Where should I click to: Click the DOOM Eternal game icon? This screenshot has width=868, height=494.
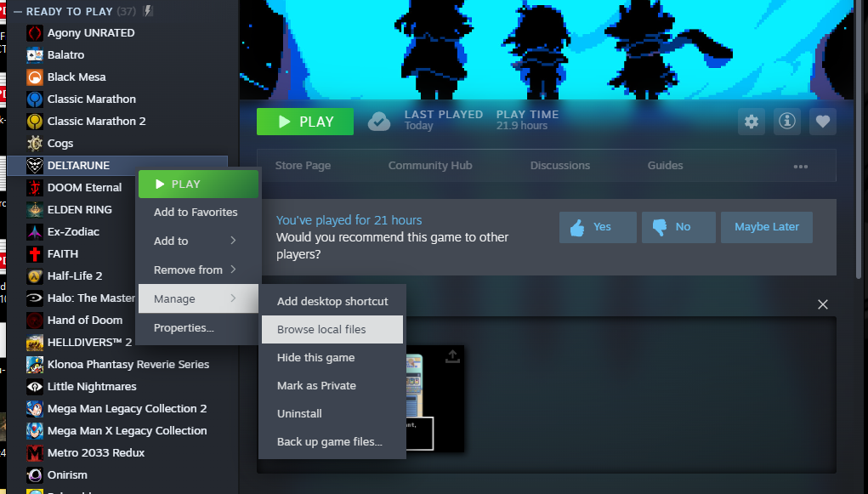[35, 188]
